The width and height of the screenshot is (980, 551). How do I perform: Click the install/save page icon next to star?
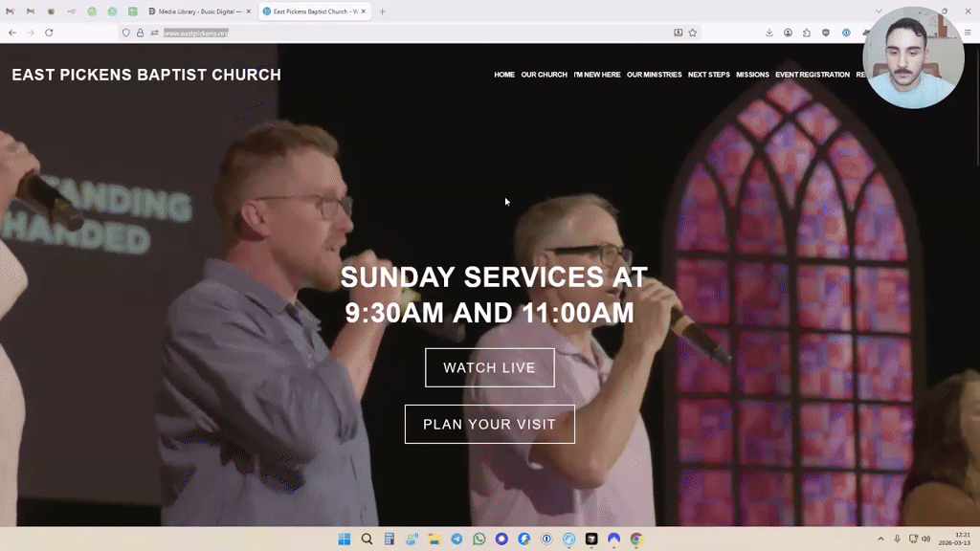point(679,33)
